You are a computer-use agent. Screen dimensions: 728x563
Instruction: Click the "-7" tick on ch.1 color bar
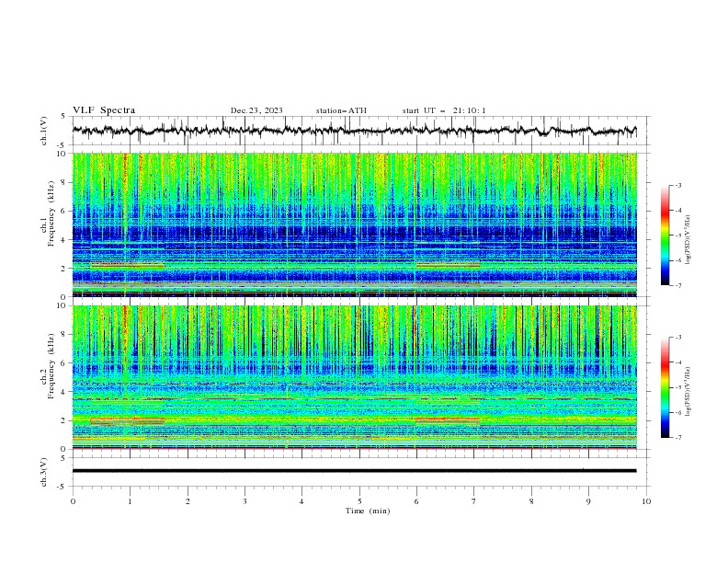[678, 285]
